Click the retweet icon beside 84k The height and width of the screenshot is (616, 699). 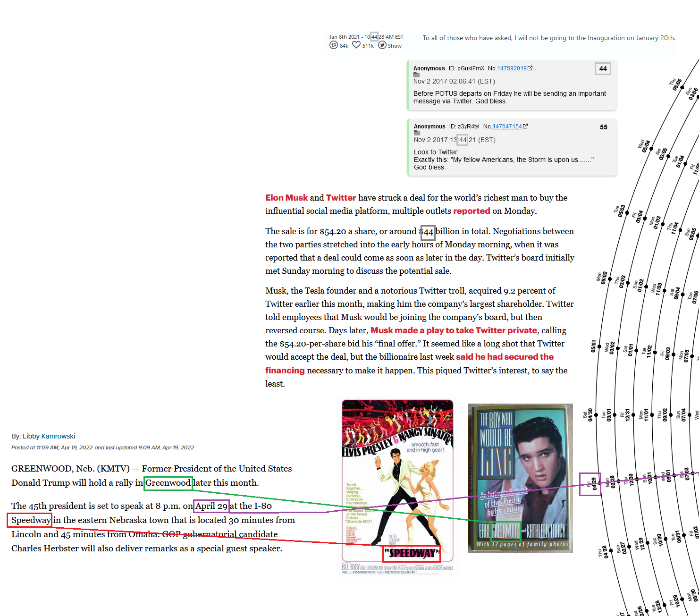pyautogui.click(x=334, y=45)
